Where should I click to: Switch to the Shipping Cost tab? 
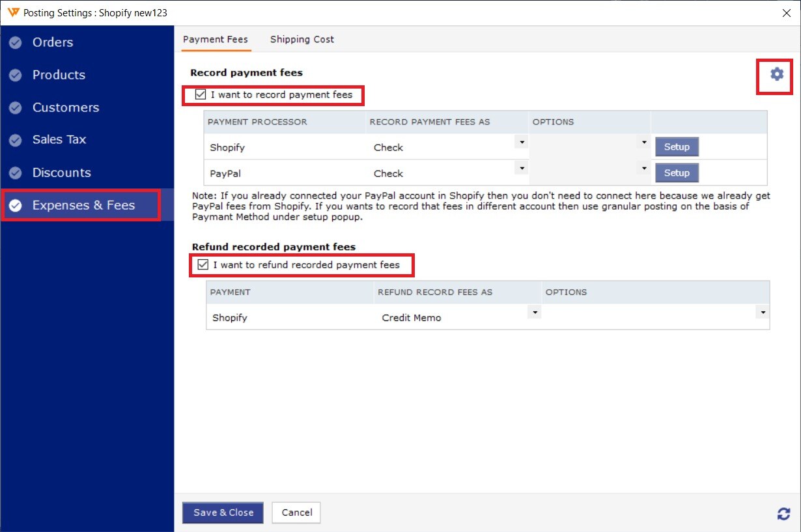tap(302, 39)
